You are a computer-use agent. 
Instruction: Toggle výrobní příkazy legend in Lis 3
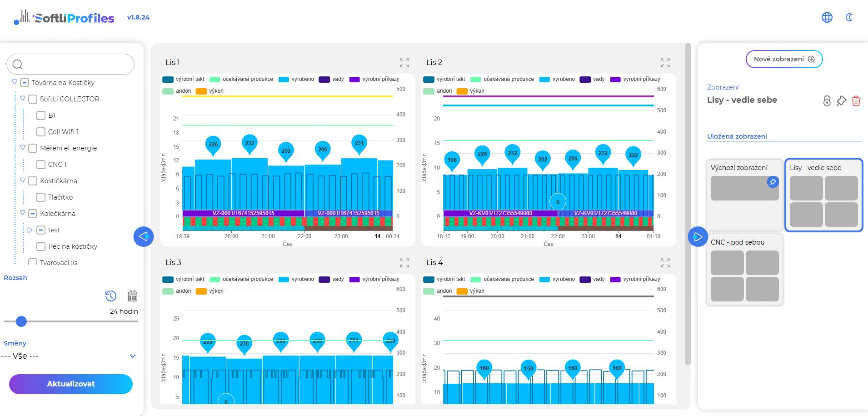(374, 279)
